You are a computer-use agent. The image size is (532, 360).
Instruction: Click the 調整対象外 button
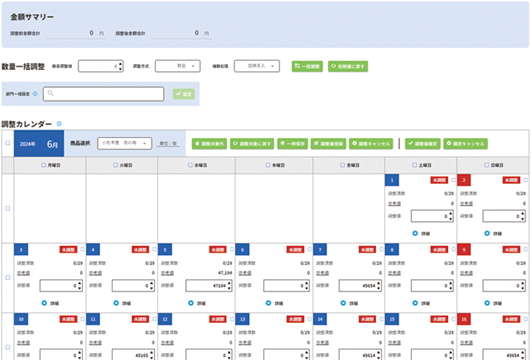coord(209,144)
